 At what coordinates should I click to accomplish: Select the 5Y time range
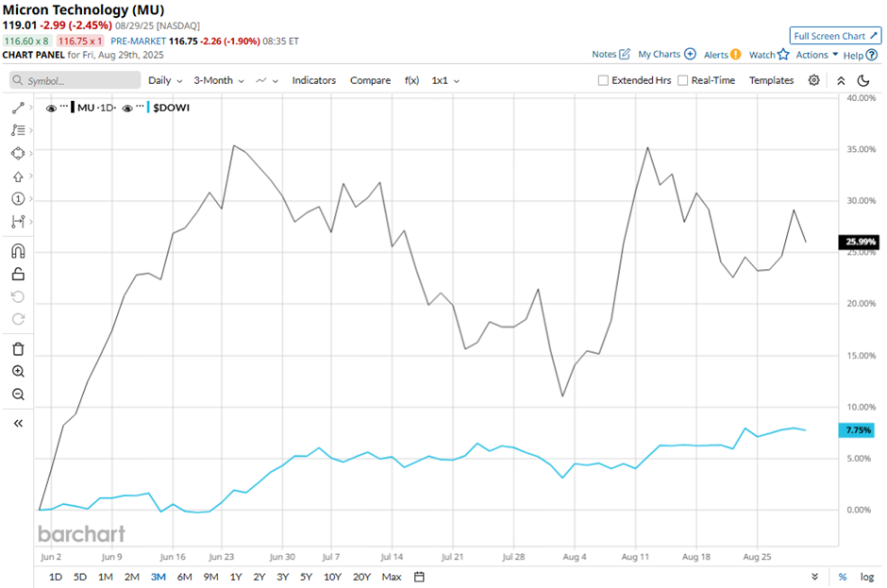pyautogui.click(x=306, y=577)
